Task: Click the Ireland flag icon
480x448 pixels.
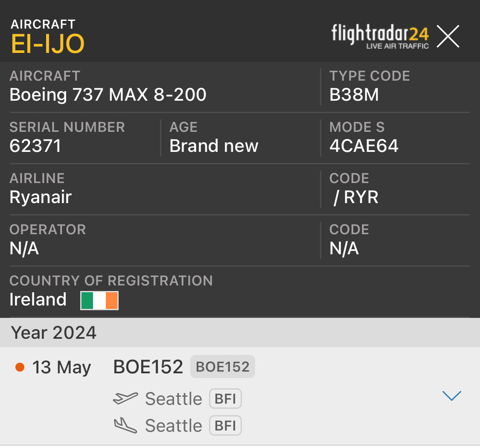Action: (x=99, y=300)
